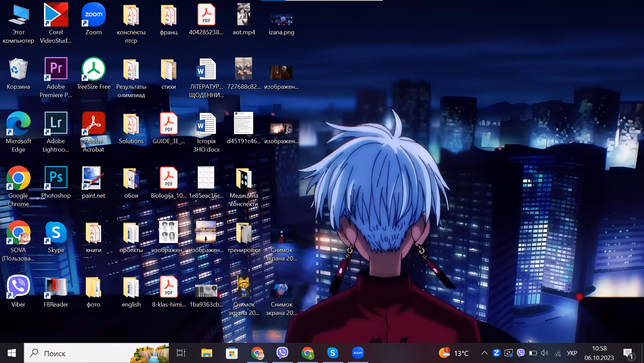This screenshot has width=644, height=363.
Task: Select the 404285238 PDF file
Action: pyautogui.click(x=206, y=19)
